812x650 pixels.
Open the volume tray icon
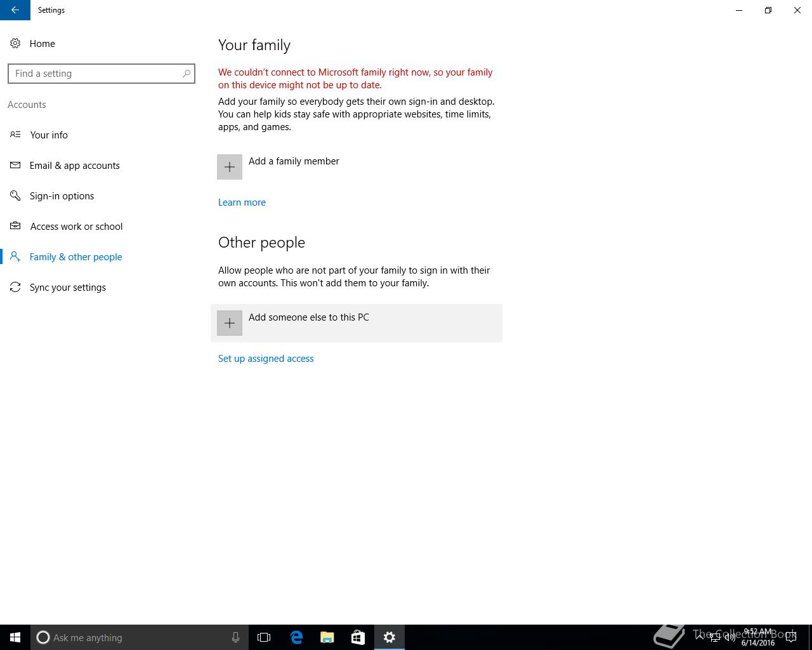pyautogui.click(x=730, y=637)
